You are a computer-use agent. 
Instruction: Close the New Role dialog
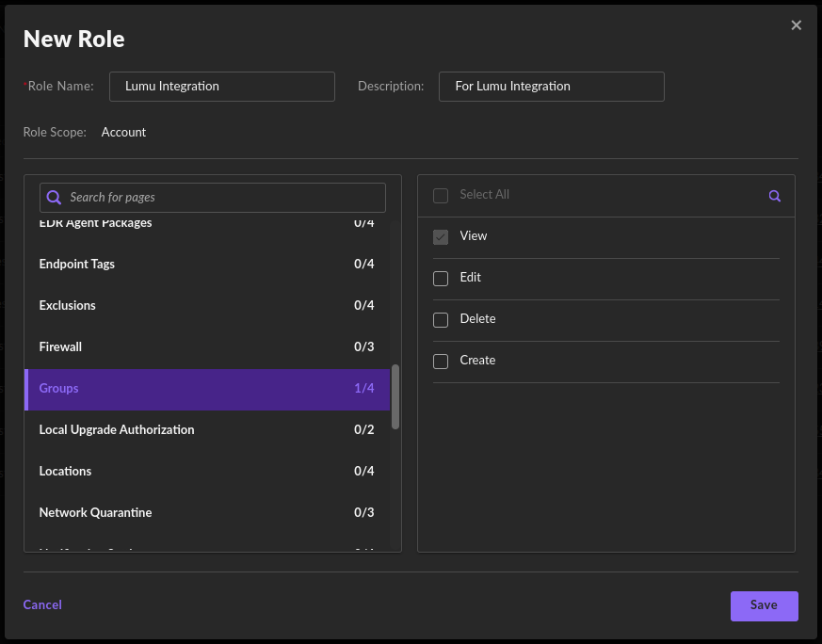(797, 25)
